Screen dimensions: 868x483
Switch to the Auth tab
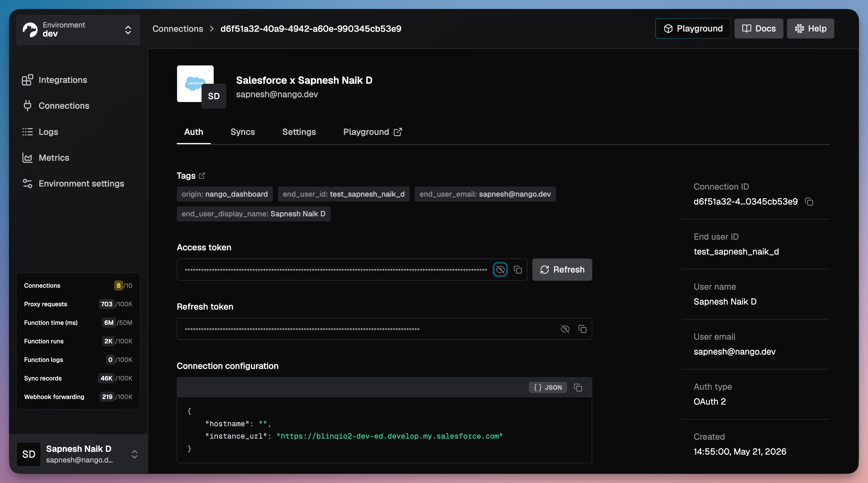click(x=194, y=132)
